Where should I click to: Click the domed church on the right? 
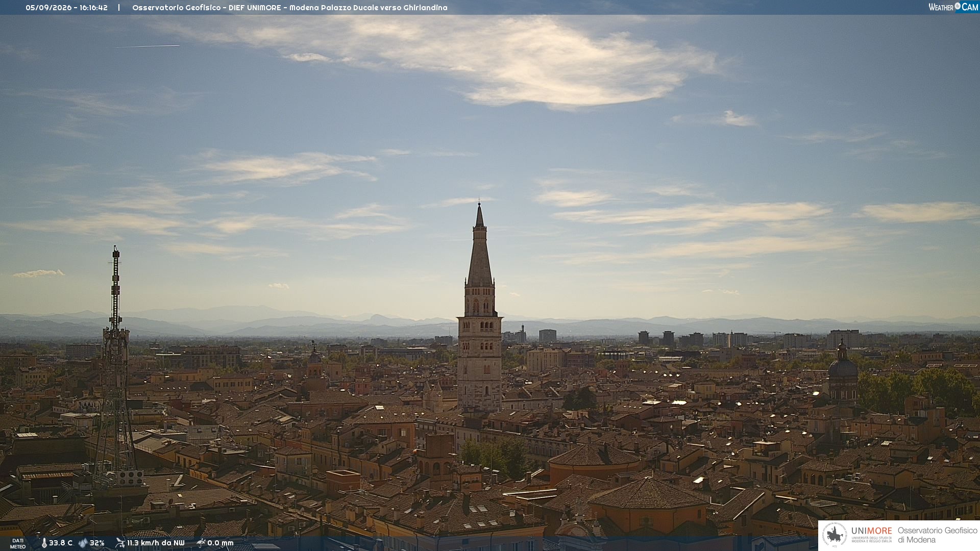(842, 372)
